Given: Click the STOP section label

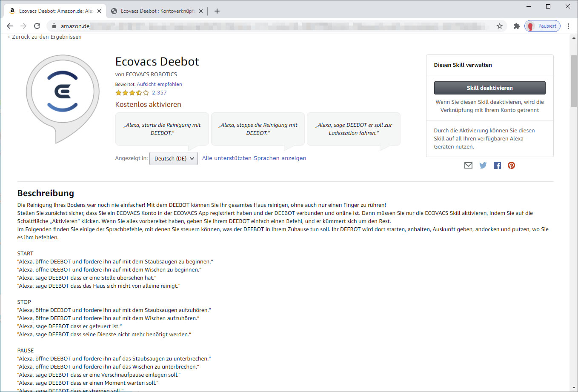Looking at the screenshot, I should [24, 302].
